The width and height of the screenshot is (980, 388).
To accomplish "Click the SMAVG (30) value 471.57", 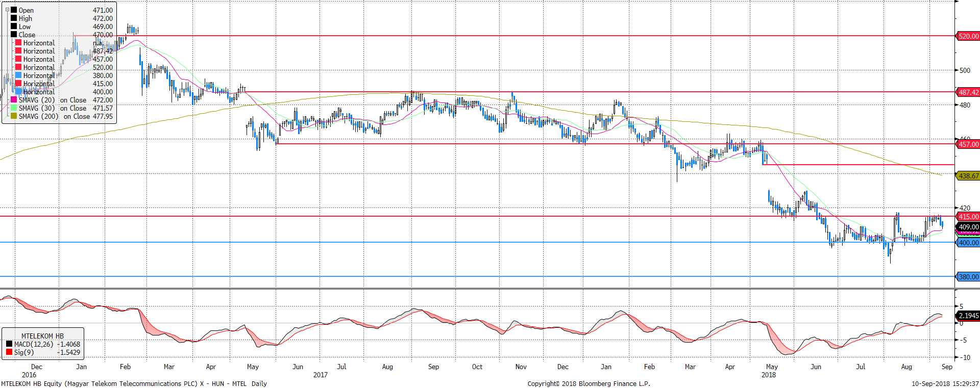I will pos(103,108).
